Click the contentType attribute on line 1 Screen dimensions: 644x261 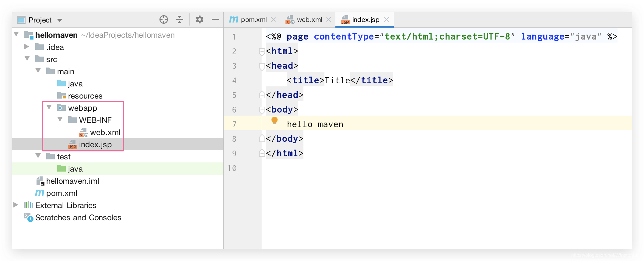344,37
